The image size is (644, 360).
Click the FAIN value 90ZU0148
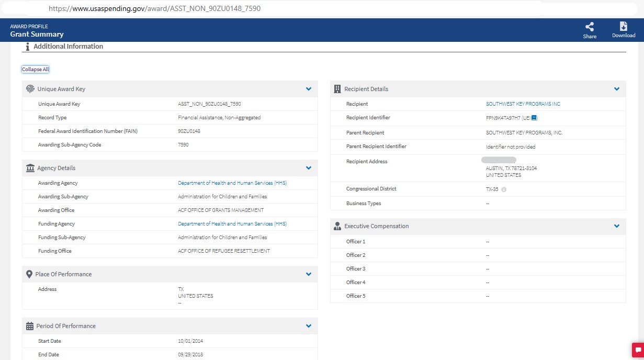tap(189, 131)
